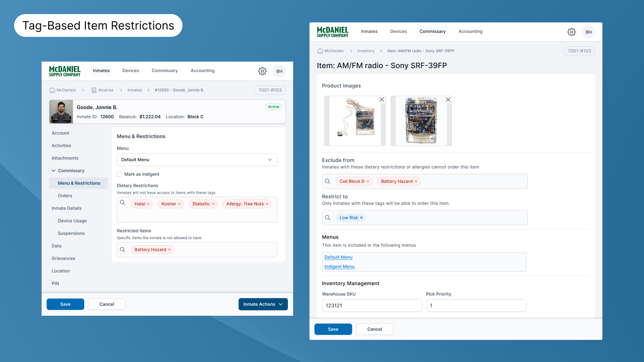Switch to Devices tab in the Inmates window
Image resolution: width=644 pixels, height=362 pixels.
[130, 71]
